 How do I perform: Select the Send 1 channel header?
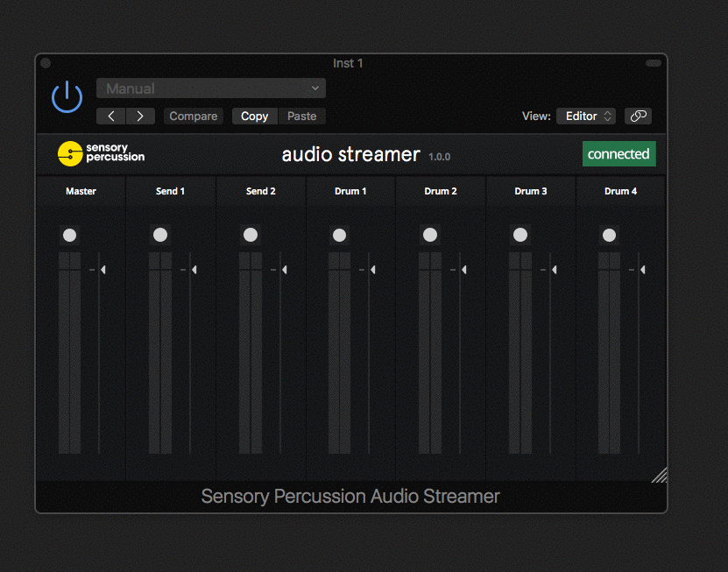coord(170,191)
